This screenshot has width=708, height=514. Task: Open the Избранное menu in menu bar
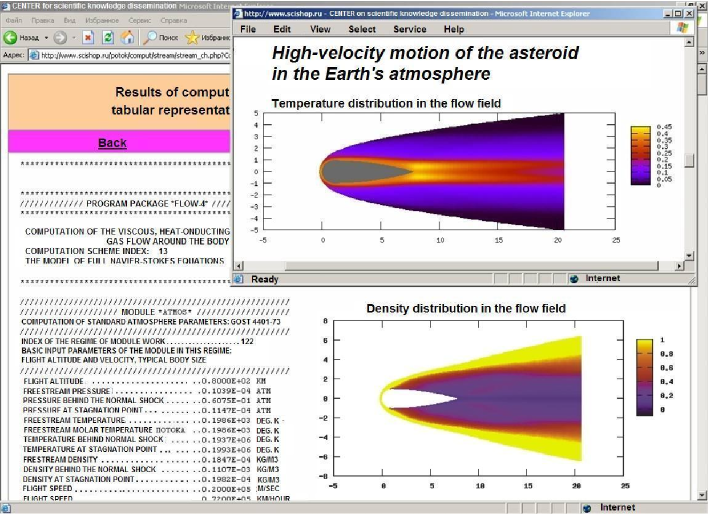pos(102,20)
